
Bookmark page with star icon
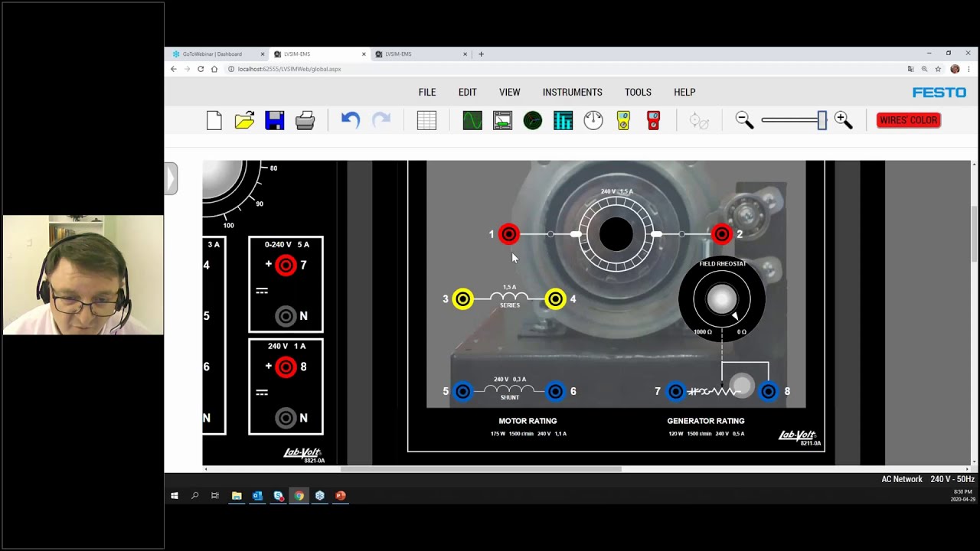coord(938,69)
